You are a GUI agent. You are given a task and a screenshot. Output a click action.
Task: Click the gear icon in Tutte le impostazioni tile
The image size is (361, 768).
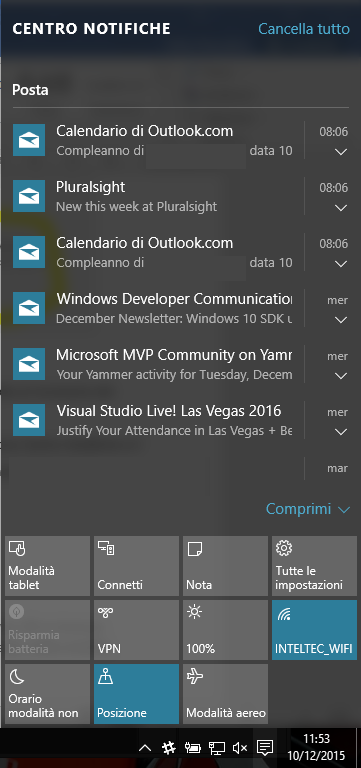(284, 548)
